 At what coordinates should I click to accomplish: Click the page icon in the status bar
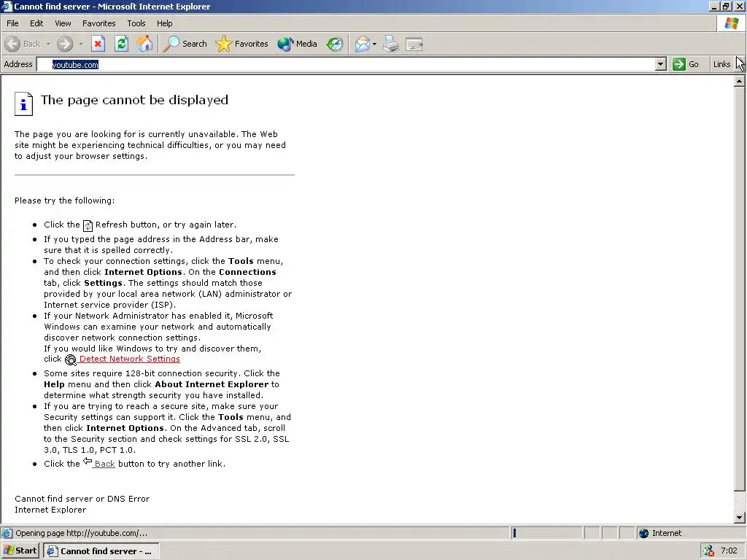point(7,533)
